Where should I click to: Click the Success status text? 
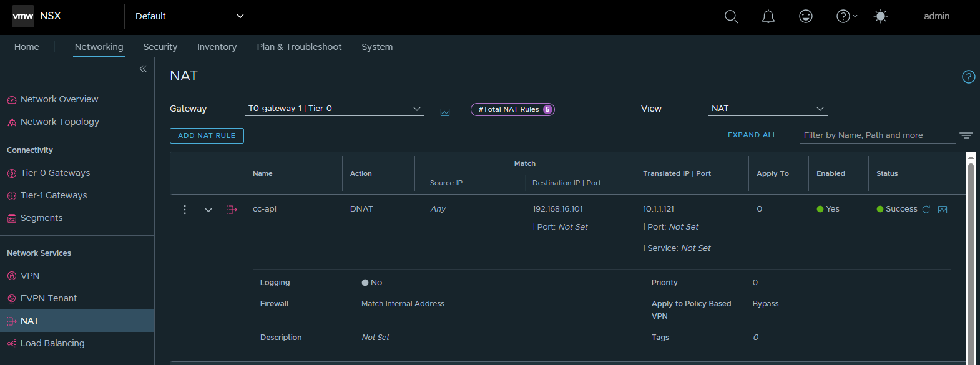(901, 209)
